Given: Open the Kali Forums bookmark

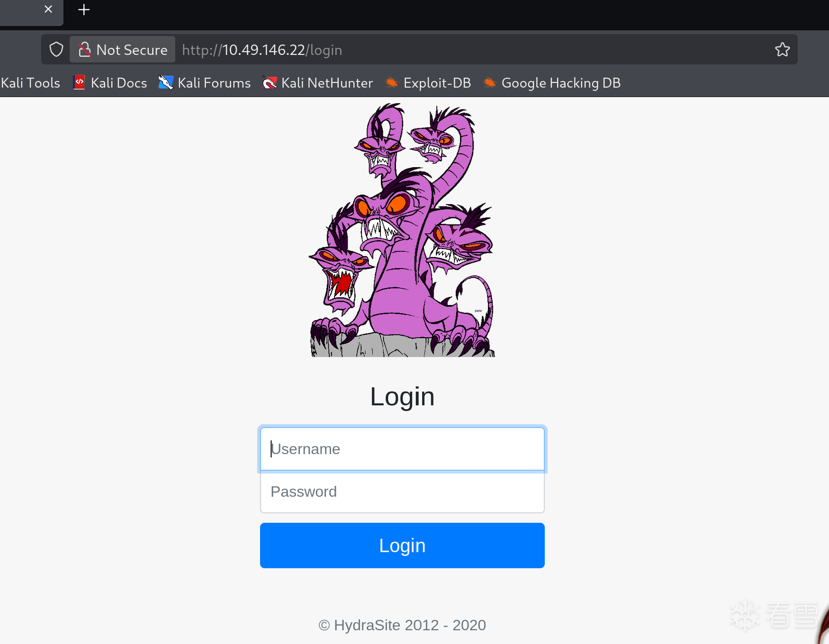Looking at the screenshot, I should [205, 83].
